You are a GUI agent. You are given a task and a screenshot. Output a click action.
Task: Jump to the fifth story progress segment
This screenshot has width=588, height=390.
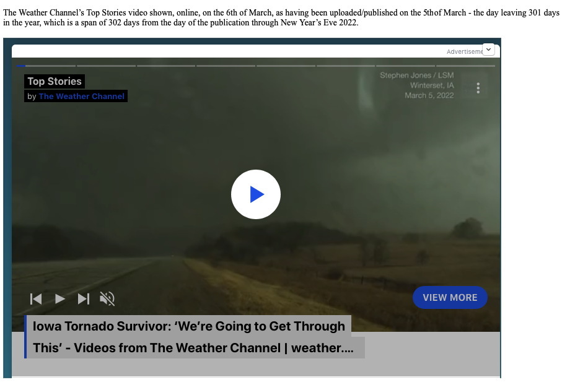click(x=286, y=66)
